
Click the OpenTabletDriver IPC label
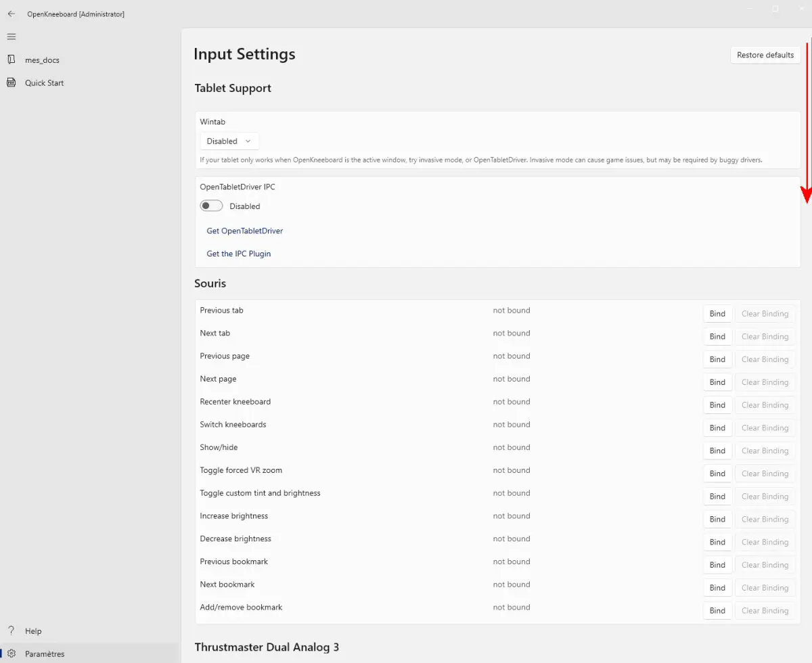[x=238, y=187]
